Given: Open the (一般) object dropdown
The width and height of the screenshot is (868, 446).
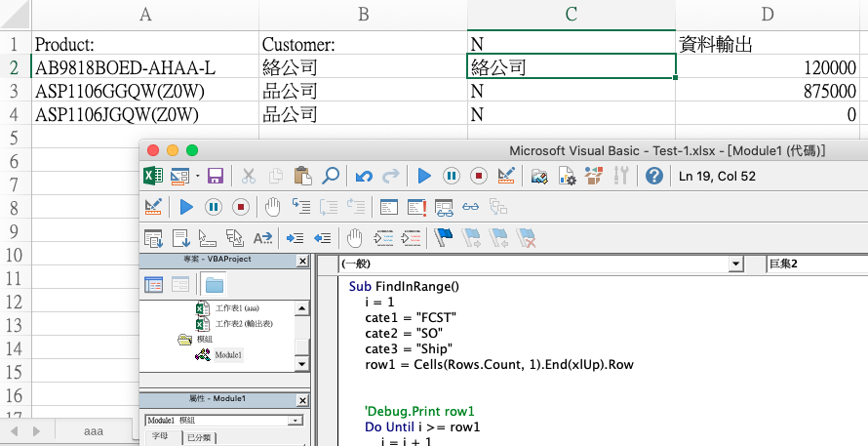Looking at the screenshot, I should point(735,264).
